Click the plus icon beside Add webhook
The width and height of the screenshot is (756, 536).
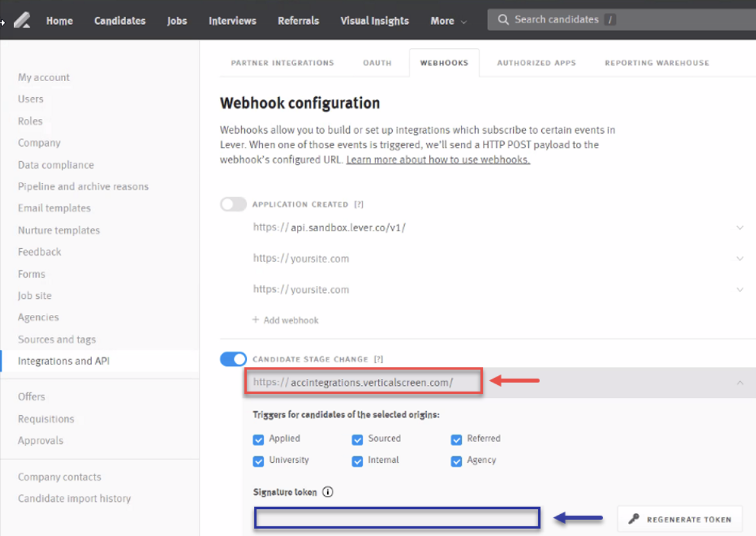[x=256, y=320]
